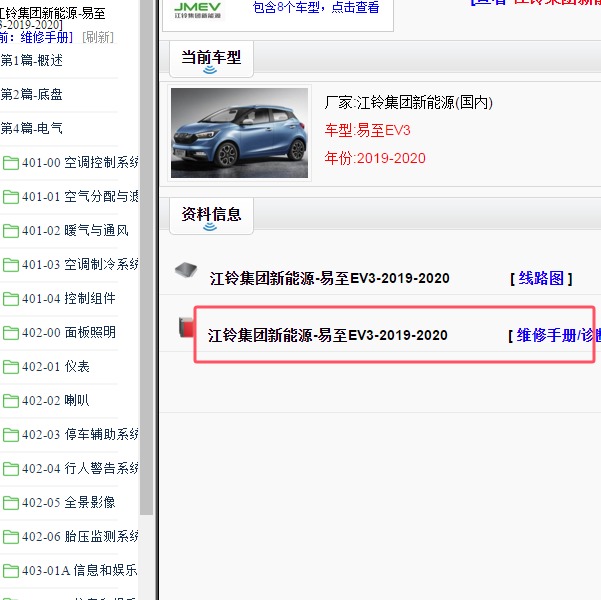Open the 维修手册/诊断 link
Screen dimensions: 601x600
(x=558, y=335)
